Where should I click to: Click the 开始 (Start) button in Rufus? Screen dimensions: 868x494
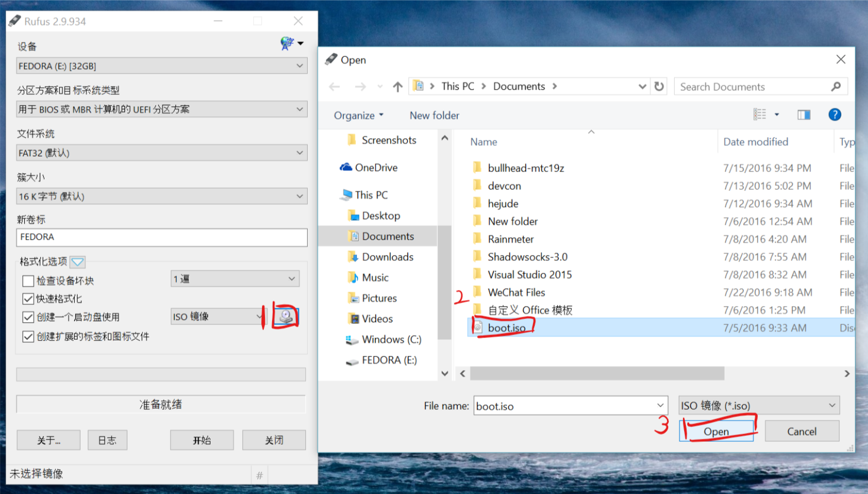[x=202, y=440]
